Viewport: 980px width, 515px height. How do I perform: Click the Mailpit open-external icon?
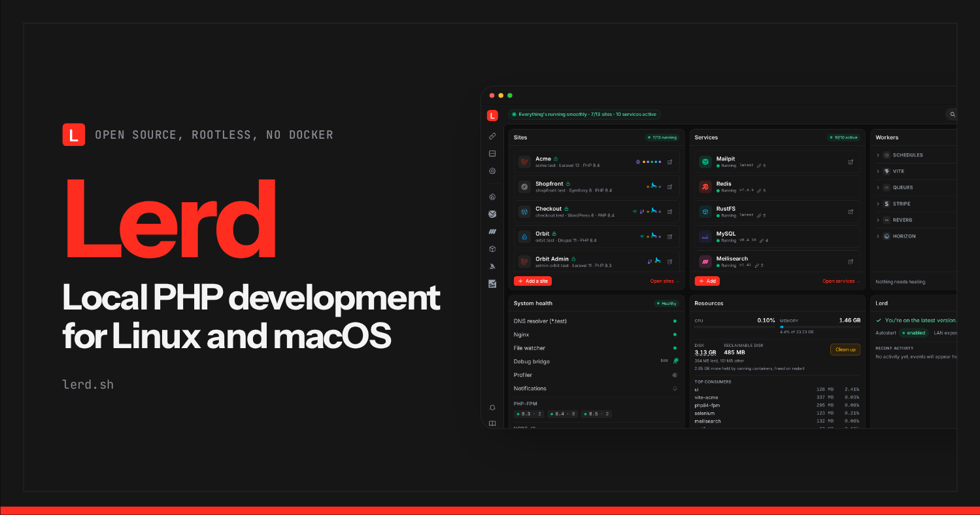(851, 162)
